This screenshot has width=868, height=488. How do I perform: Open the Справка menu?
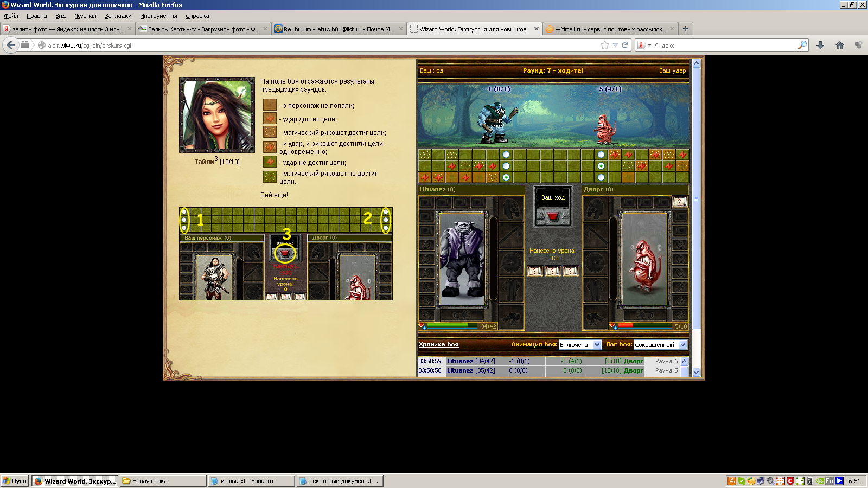[197, 16]
